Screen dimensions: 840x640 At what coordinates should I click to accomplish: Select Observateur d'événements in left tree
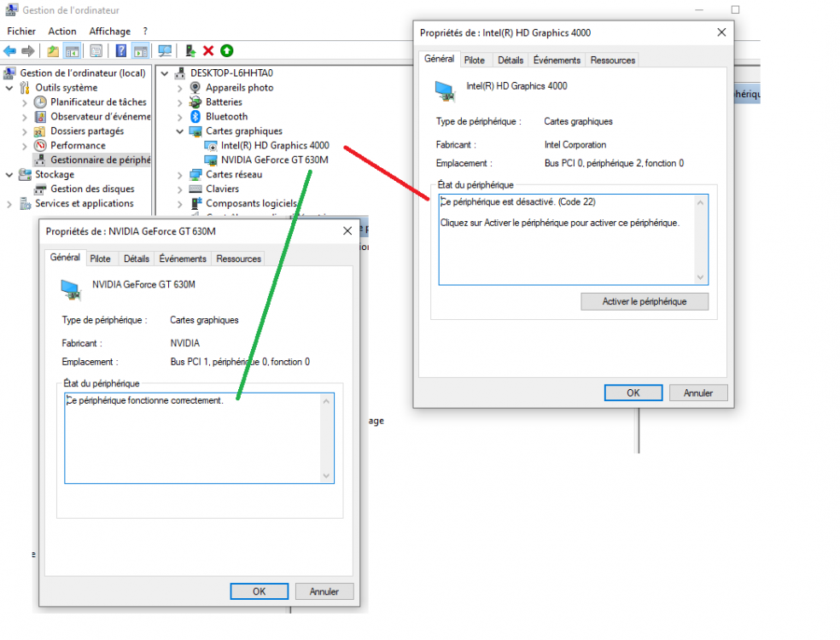tap(100, 117)
